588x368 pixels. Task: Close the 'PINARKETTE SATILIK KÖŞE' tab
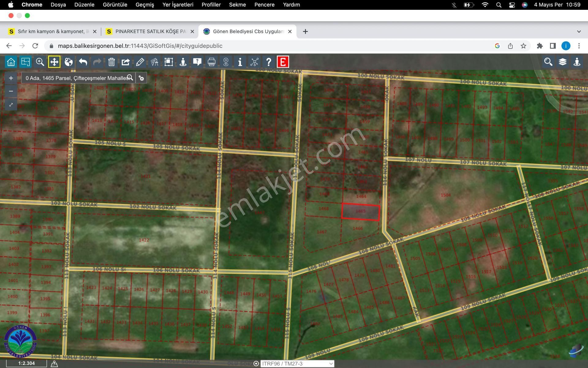pyautogui.click(x=192, y=31)
